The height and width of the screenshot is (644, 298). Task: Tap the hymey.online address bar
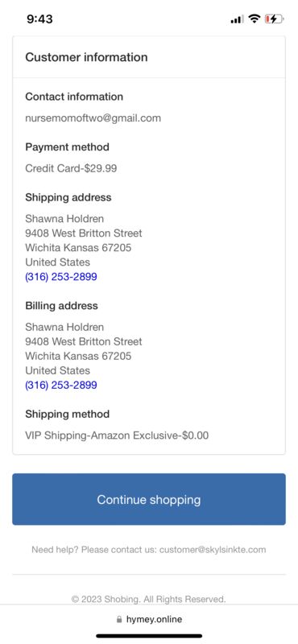point(149,619)
